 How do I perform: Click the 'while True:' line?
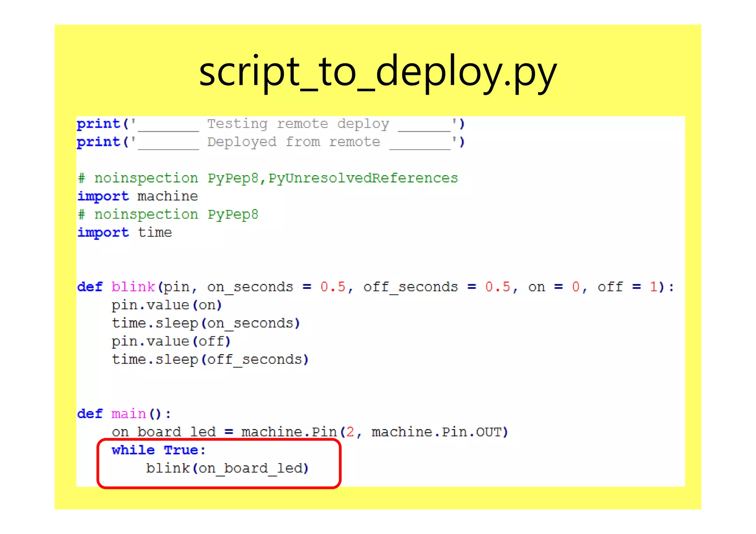pos(159,450)
